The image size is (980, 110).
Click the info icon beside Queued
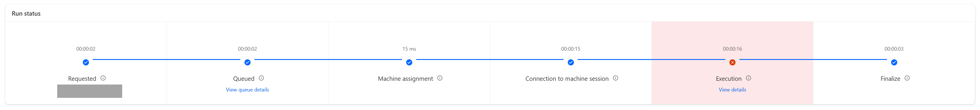click(261, 78)
